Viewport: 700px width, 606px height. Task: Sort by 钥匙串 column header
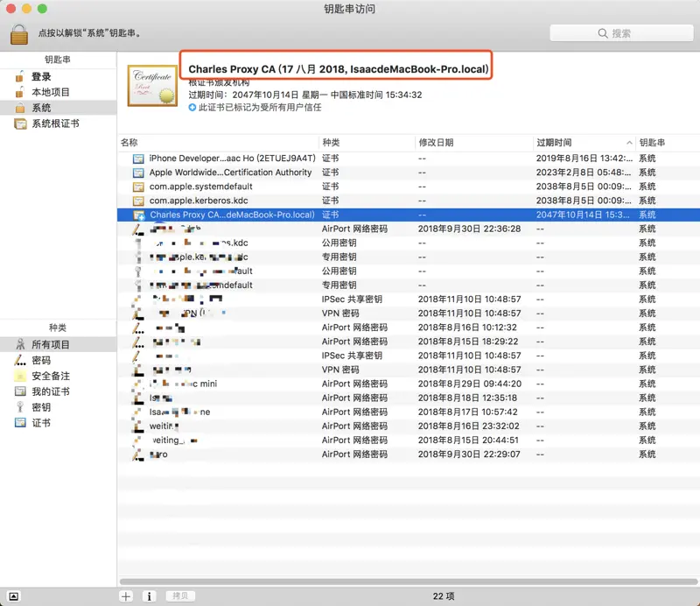coord(668,143)
